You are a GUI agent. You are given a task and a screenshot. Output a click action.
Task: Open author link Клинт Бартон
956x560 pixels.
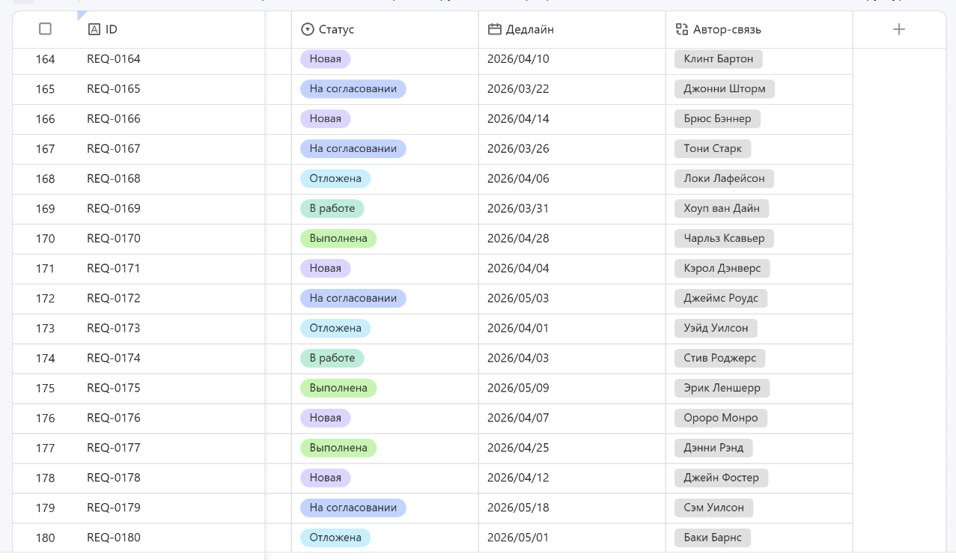tap(719, 59)
